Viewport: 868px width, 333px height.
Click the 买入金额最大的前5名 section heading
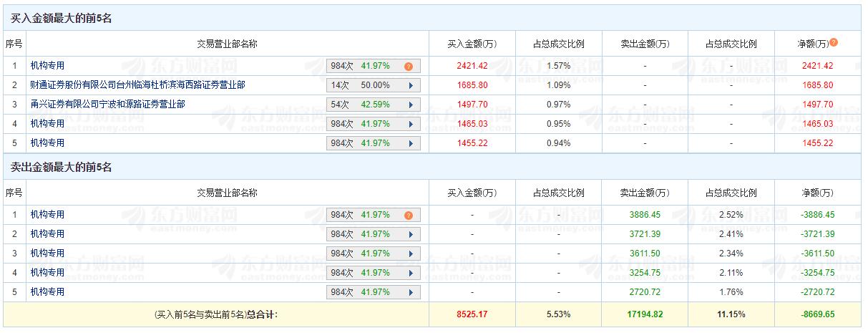tap(61, 19)
